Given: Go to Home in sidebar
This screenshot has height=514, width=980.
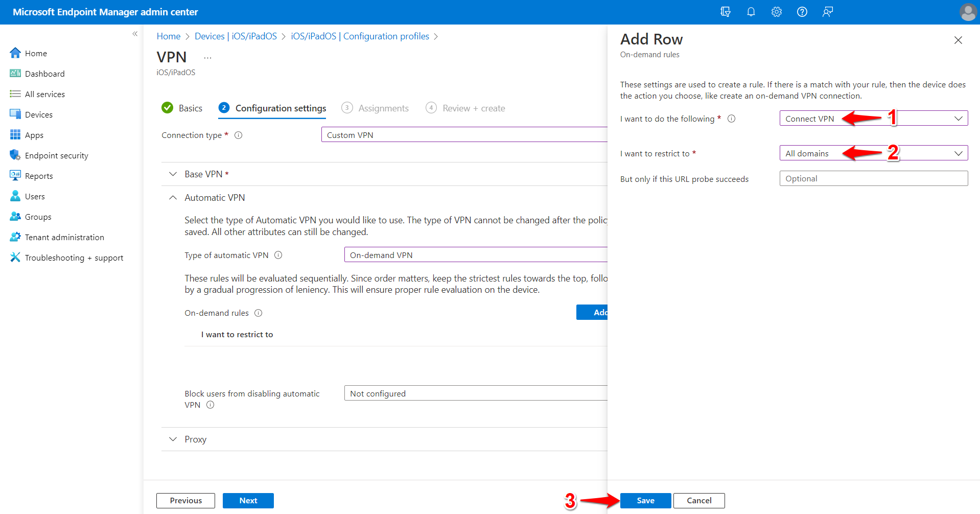Looking at the screenshot, I should (36, 53).
